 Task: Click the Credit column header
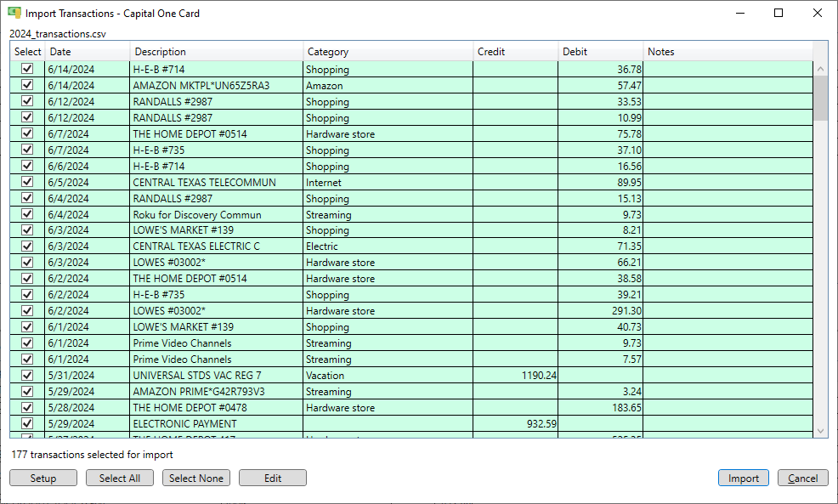(x=516, y=52)
